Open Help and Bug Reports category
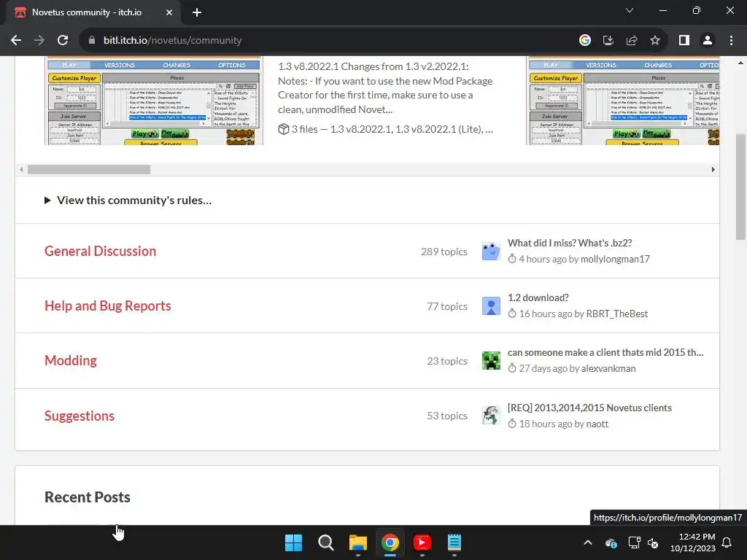The width and height of the screenshot is (747, 560). tap(108, 306)
